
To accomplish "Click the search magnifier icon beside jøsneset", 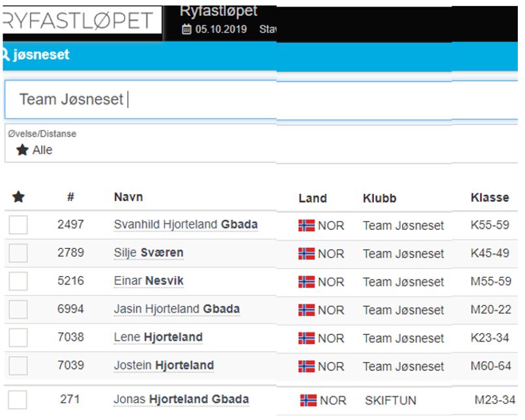I will [6, 54].
